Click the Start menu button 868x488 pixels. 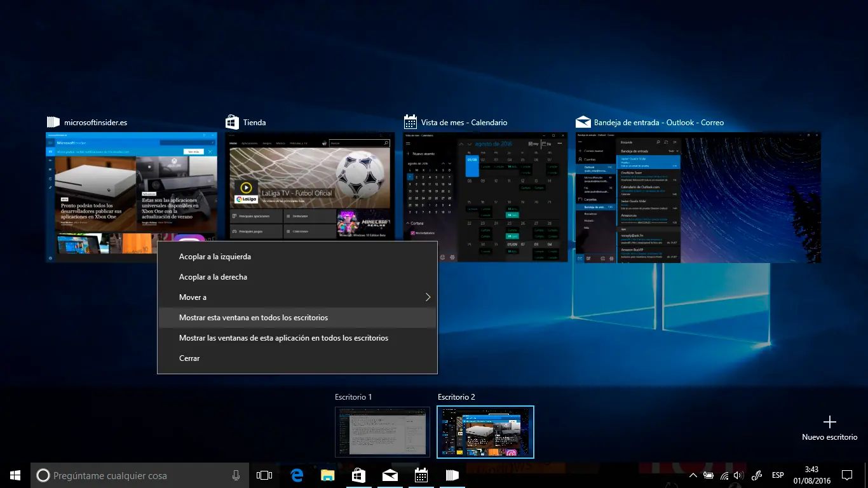click(14, 475)
